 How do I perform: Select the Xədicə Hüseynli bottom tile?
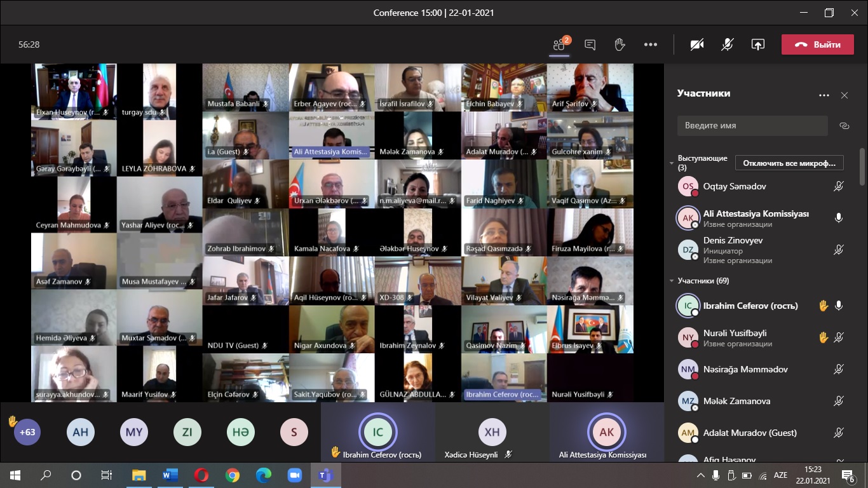[x=492, y=433]
